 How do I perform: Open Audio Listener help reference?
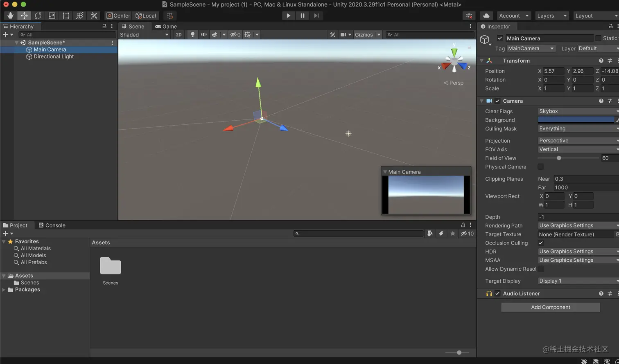pos(601,294)
